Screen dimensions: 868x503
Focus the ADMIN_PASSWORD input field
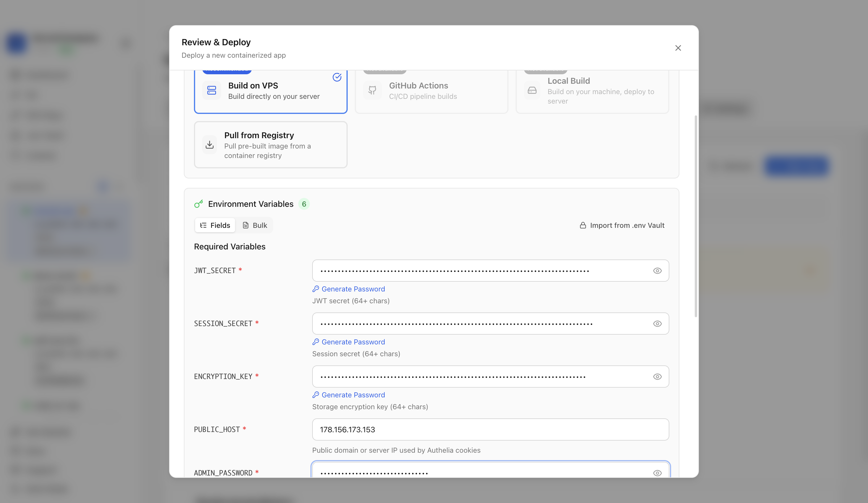(490, 470)
